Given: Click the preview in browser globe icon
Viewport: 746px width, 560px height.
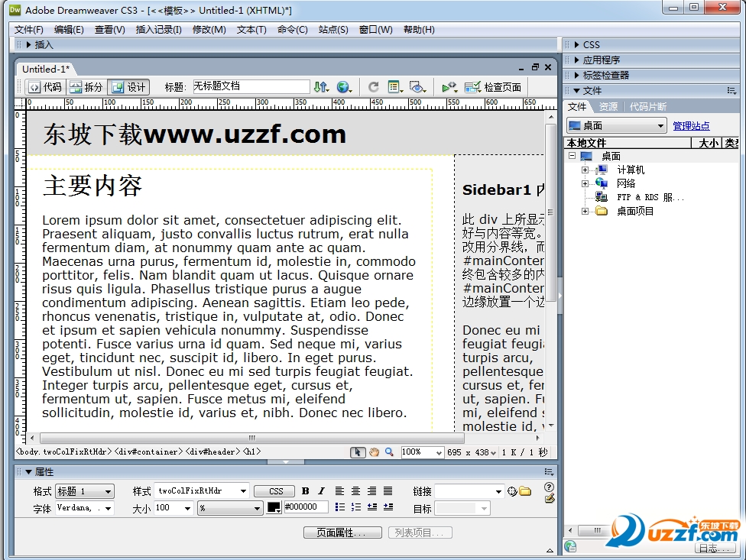Looking at the screenshot, I should click(343, 87).
